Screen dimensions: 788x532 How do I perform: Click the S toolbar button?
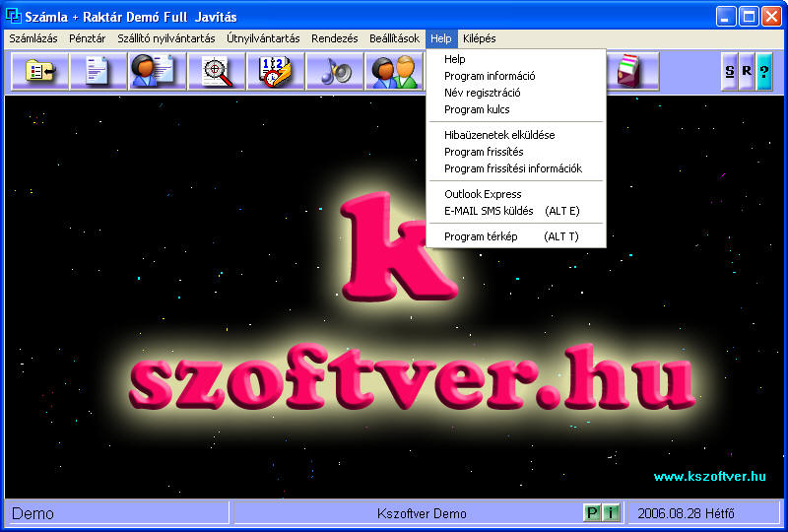point(730,71)
